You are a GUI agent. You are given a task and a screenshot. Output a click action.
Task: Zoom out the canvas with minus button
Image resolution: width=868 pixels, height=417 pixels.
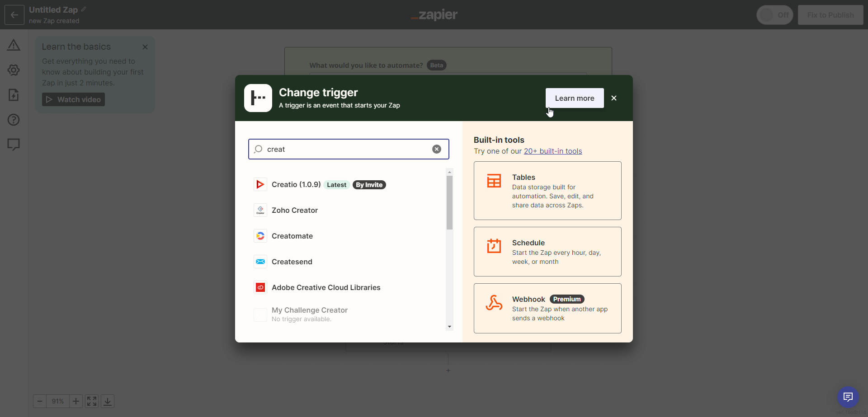click(40, 401)
